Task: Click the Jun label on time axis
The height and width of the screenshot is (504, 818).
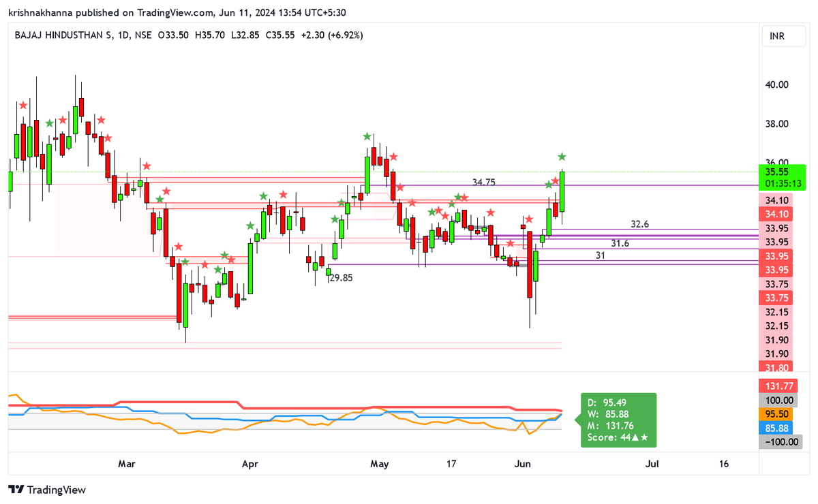Action: [523, 464]
